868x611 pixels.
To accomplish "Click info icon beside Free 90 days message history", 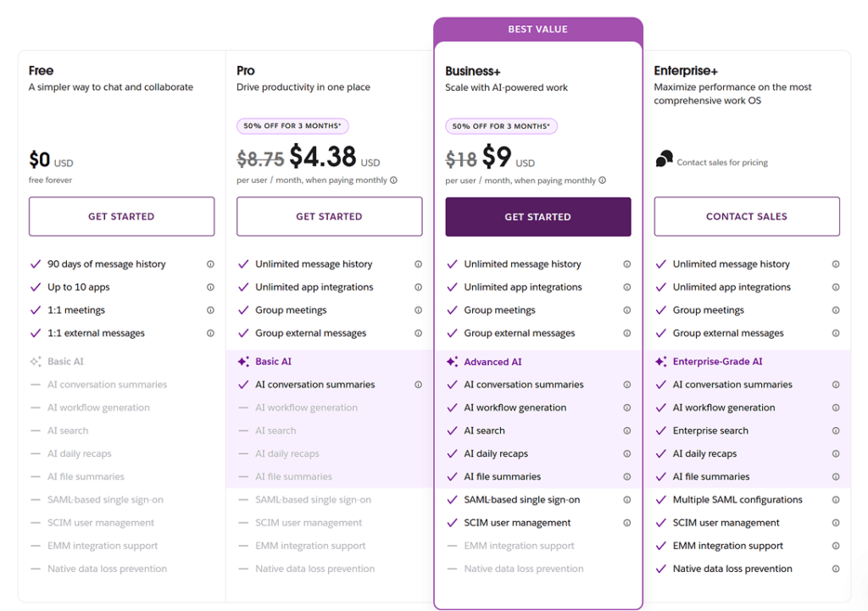I will pos(211,264).
